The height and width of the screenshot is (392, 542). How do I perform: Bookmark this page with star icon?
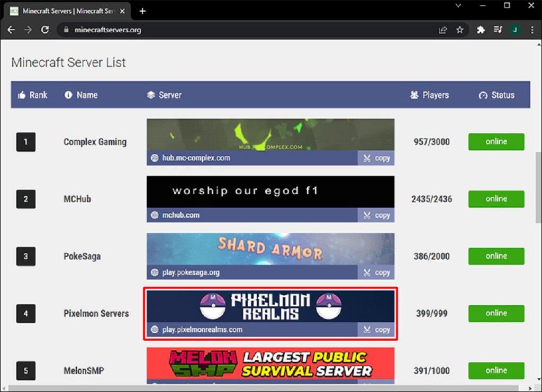point(460,30)
